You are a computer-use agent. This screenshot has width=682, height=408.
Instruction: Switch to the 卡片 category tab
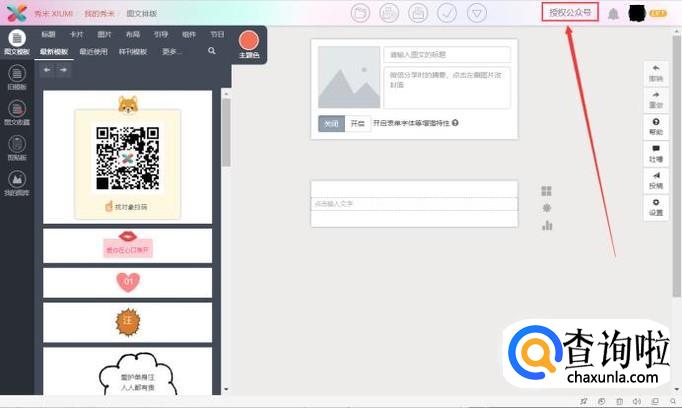[76, 34]
